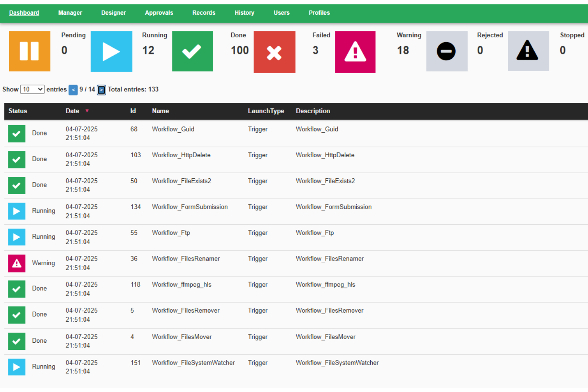The height and width of the screenshot is (392, 588).
Task: Click the Warning count 18
Action: click(403, 50)
